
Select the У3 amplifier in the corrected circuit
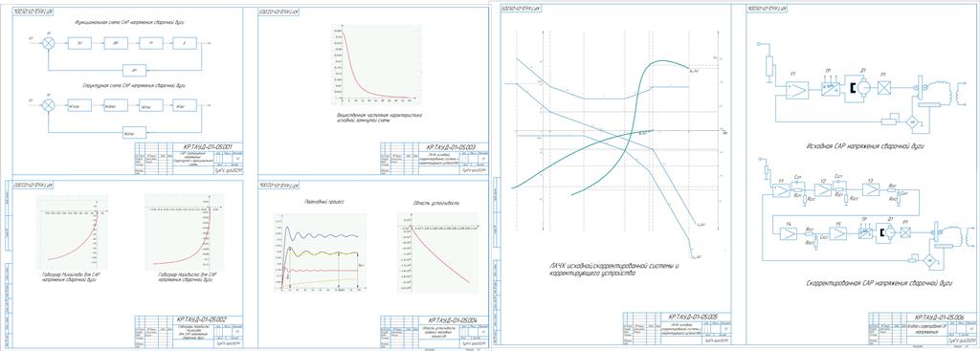pyautogui.click(x=872, y=189)
